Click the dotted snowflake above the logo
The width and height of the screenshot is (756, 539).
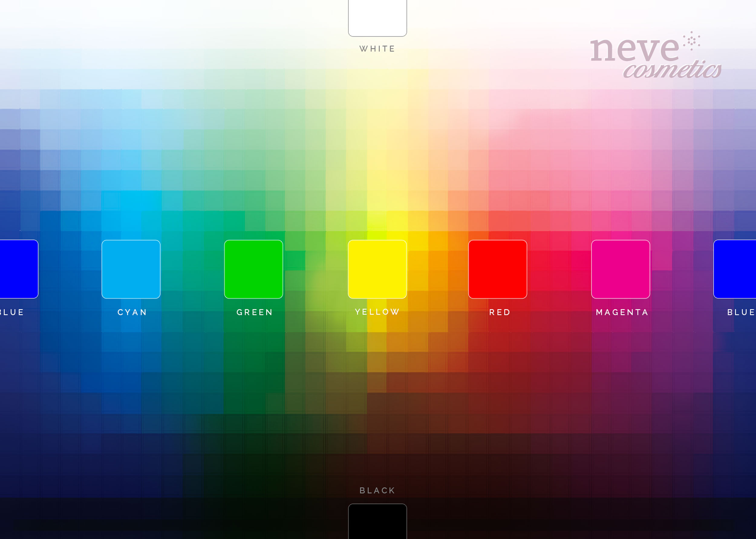pos(692,41)
